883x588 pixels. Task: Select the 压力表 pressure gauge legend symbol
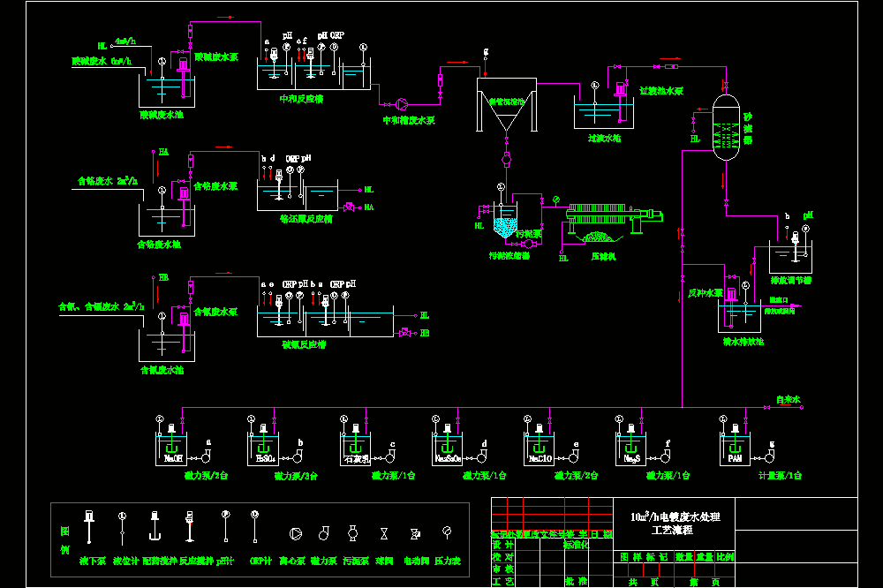(447, 531)
